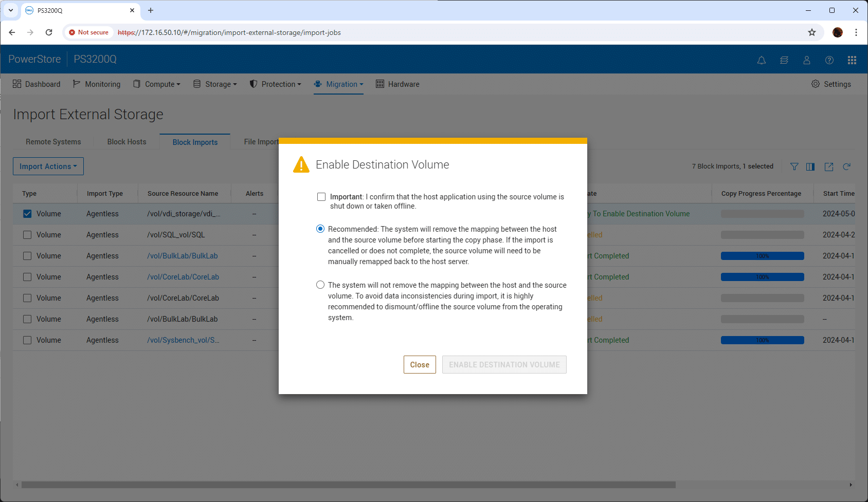
Task: Open the /vol/BulkLab/BulkLab link
Action: tap(183, 256)
